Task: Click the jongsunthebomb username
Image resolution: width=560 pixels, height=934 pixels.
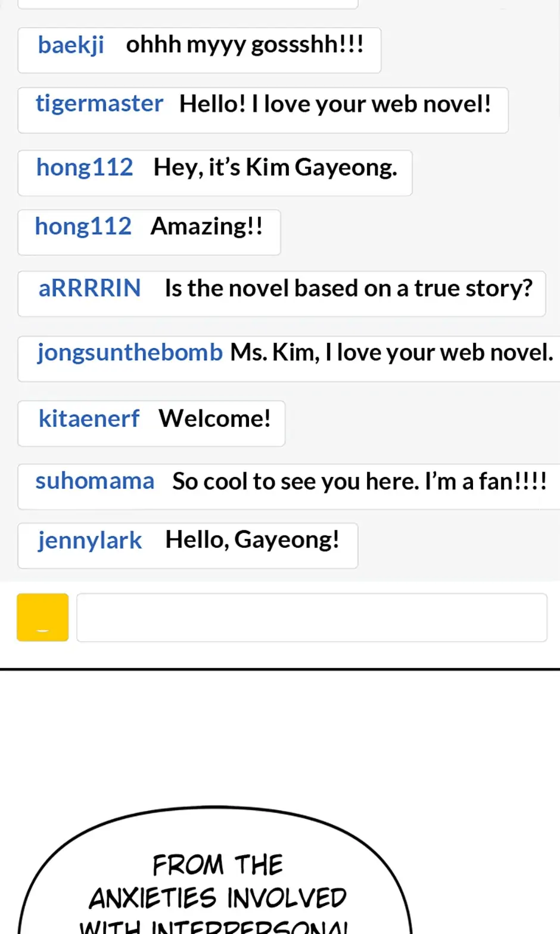Action: point(129,352)
